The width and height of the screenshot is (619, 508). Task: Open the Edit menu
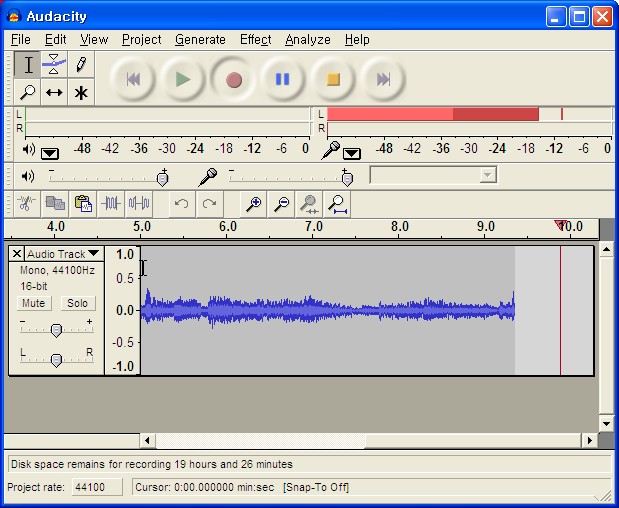[55, 39]
